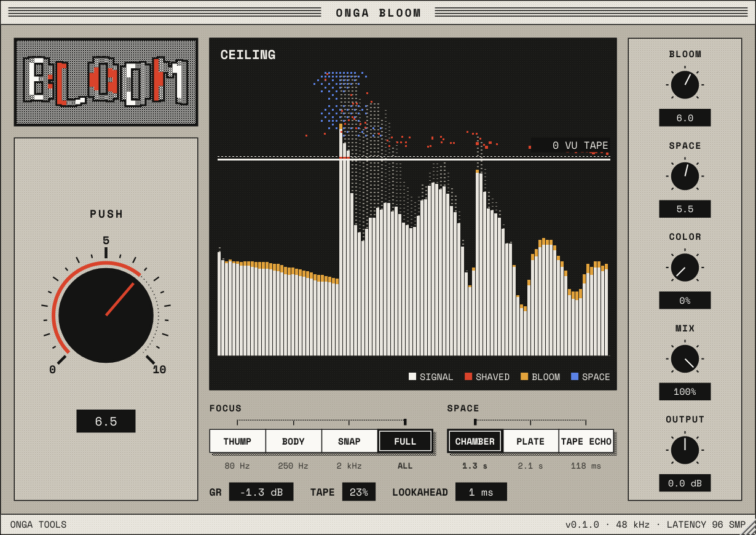Click the OUTPUT 0.0 dB value box
The width and height of the screenshot is (756, 535).
[685, 483]
